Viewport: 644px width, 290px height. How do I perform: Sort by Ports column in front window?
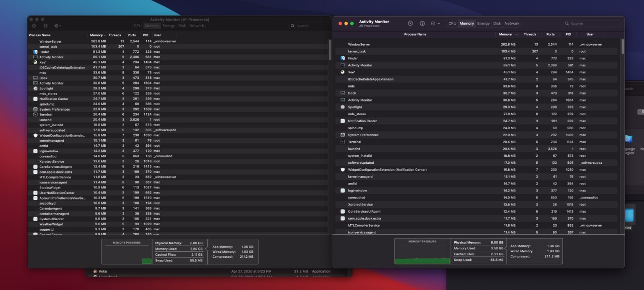coord(550,34)
